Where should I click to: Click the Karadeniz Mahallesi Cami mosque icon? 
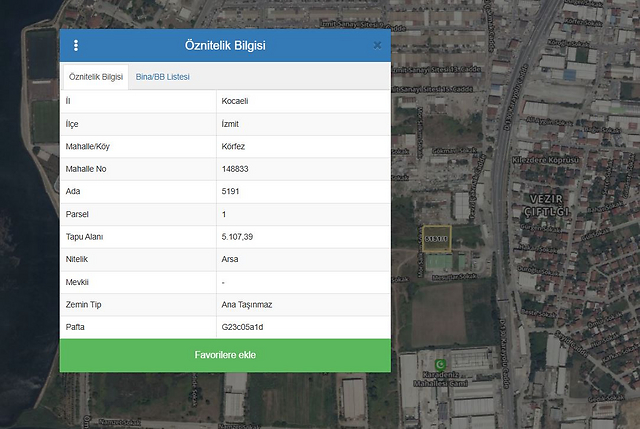(439, 365)
